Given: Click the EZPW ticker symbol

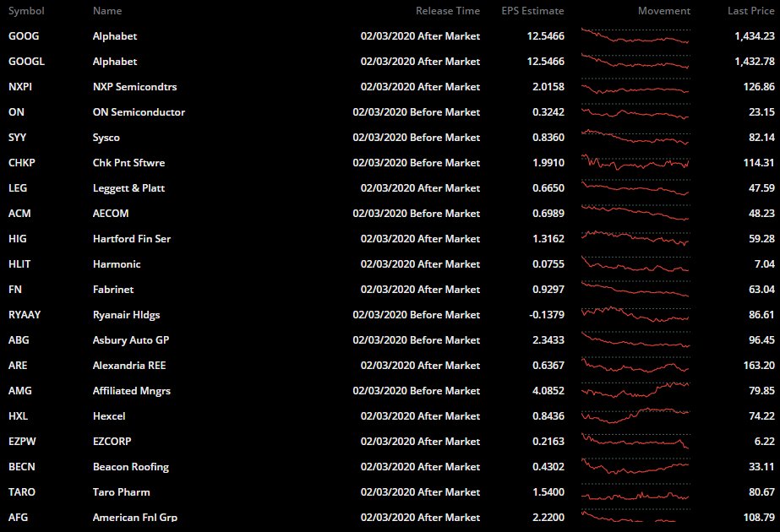Looking at the screenshot, I should (x=22, y=442).
